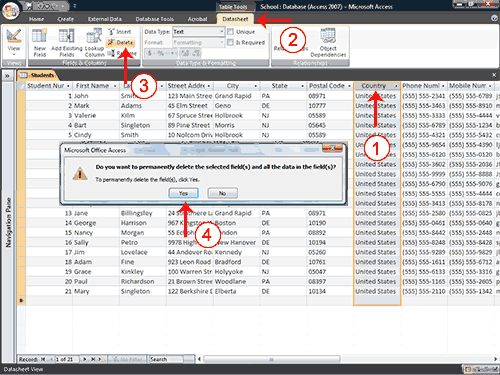Select the cell with first name Valerie
This screenshot has width=500, height=375.
pos(96,115)
